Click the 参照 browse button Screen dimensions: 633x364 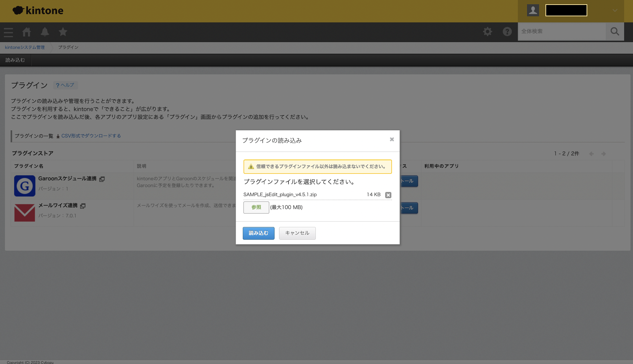pos(256,207)
